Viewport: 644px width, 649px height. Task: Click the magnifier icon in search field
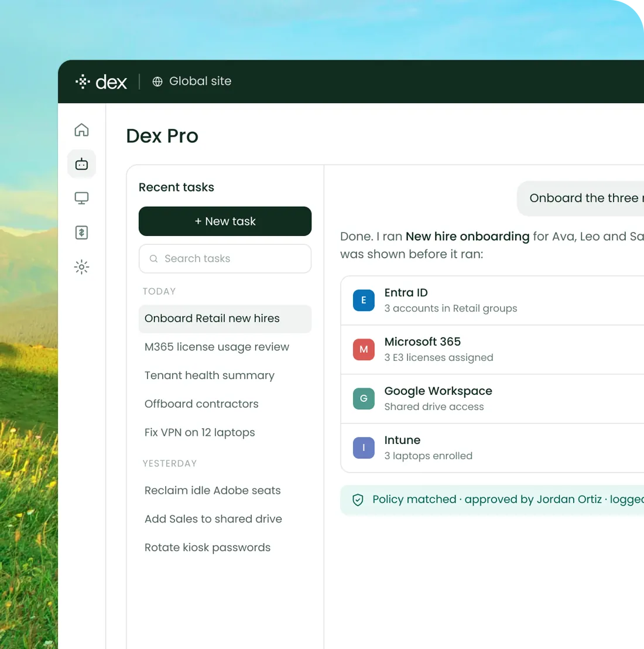point(153,259)
